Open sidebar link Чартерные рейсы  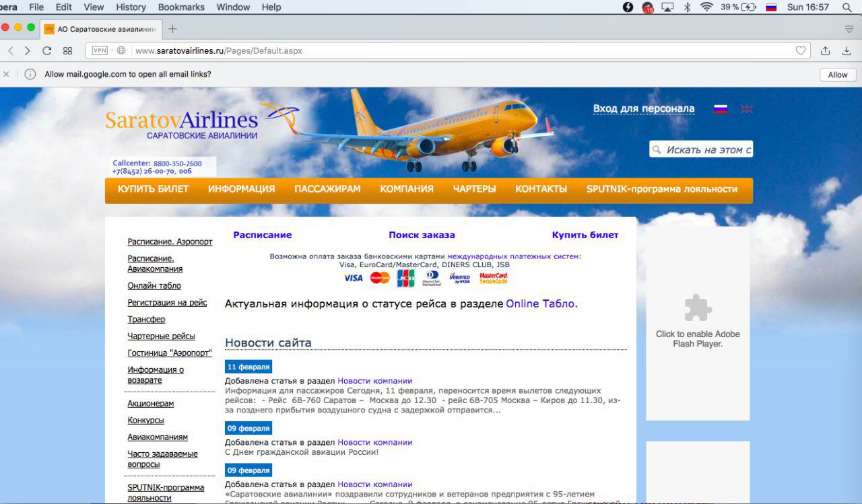pos(161,336)
